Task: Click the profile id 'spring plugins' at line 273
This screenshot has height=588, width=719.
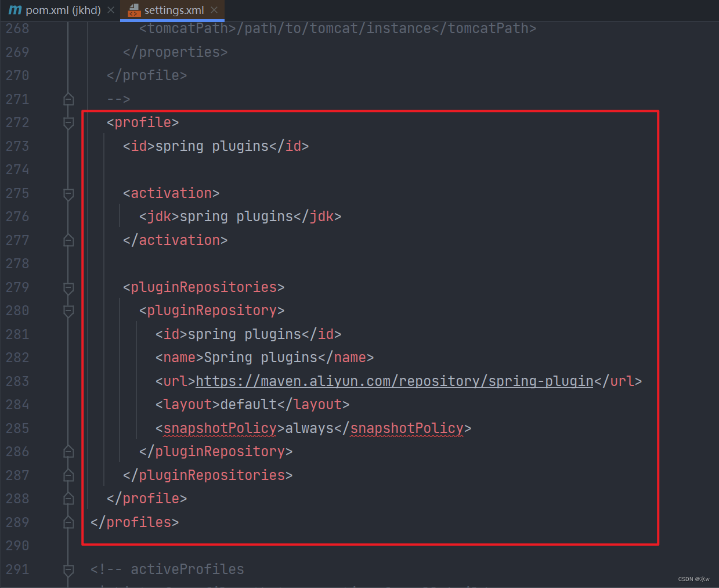Action: [212, 146]
